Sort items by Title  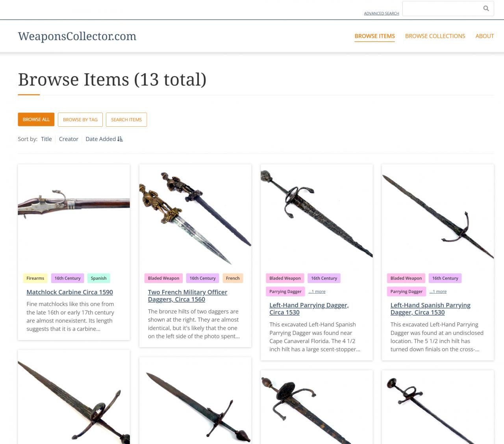[46, 139]
